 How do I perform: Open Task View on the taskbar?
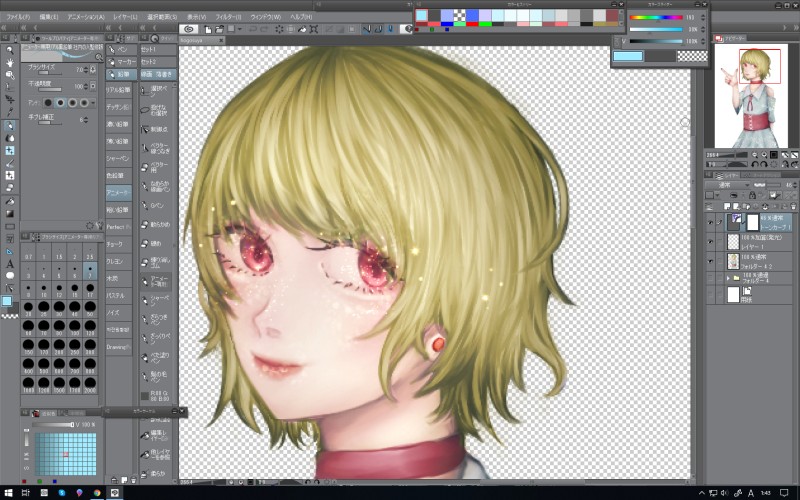(x=26, y=493)
